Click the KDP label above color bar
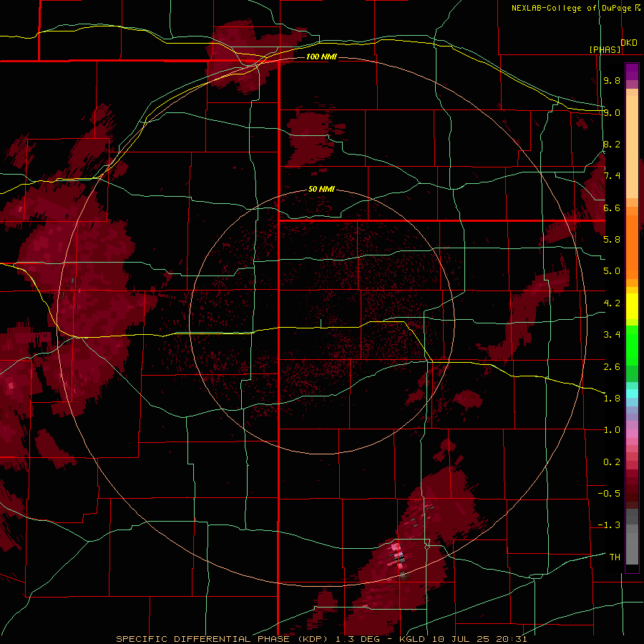Image resolution: width=644 pixels, height=644 pixels. [x=629, y=43]
